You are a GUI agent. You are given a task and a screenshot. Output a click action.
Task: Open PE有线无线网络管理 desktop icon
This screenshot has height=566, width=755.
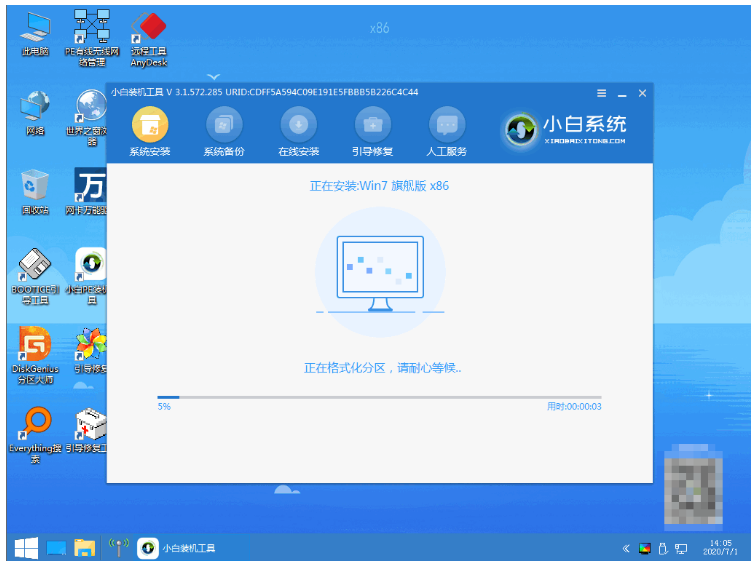[92, 39]
